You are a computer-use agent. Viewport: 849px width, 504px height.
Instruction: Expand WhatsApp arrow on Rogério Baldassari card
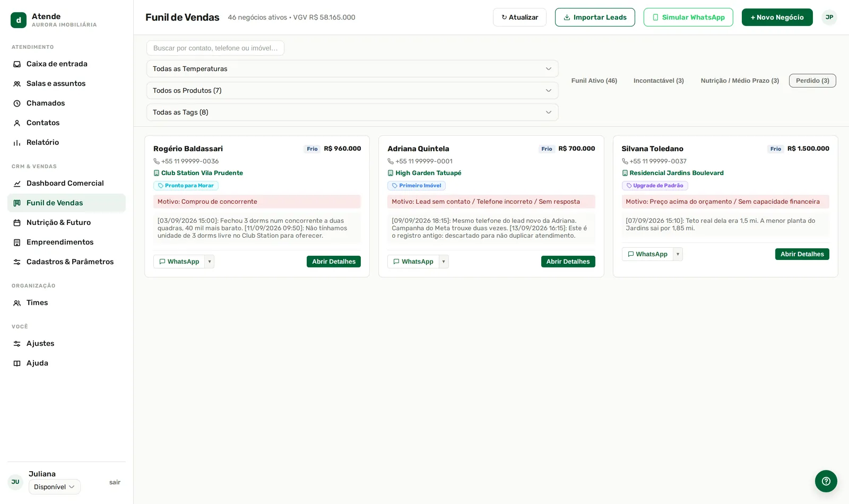[210, 262]
